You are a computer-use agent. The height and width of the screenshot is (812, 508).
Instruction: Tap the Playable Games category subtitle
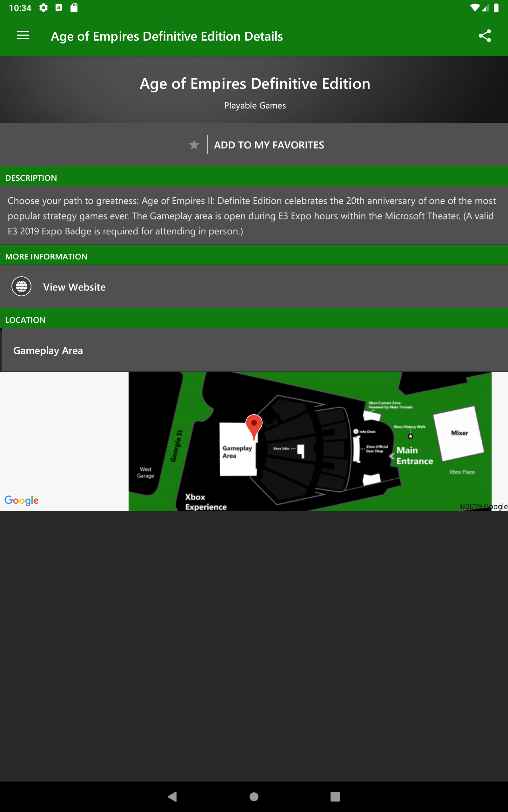(255, 105)
